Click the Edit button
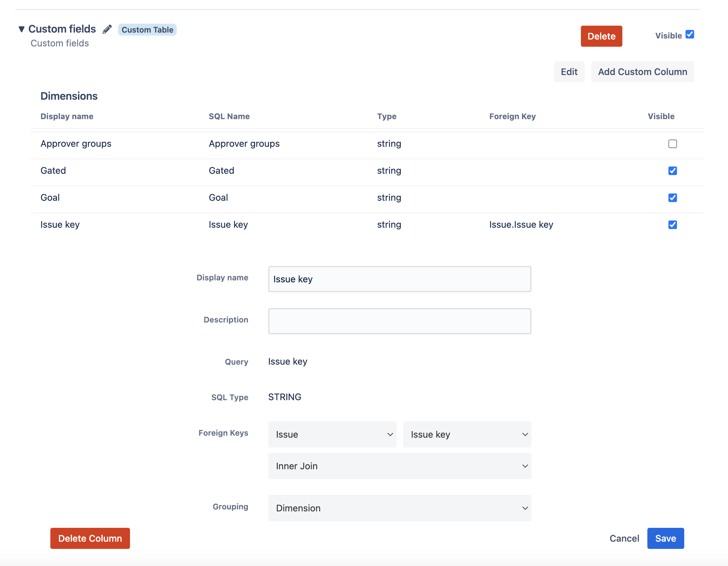Screen dimensions: 728x566 pos(569,72)
